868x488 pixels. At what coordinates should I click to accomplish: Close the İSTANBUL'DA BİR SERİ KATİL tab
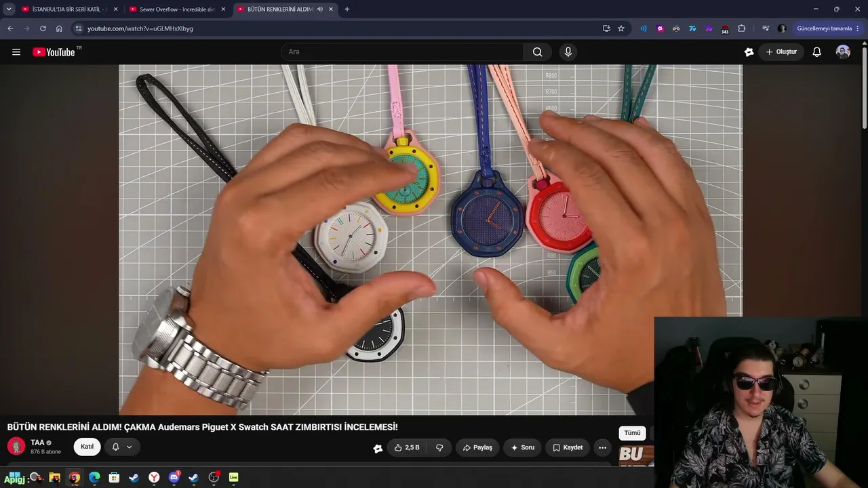[x=115, y=9]
